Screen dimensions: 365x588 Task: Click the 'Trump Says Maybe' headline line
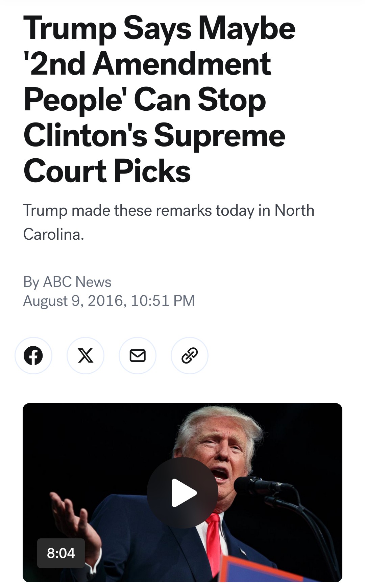(x=159, y=29)
